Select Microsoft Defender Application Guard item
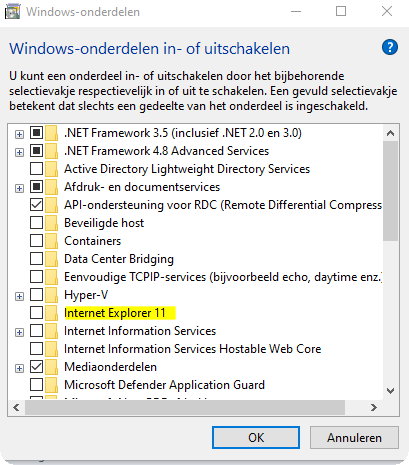 164,385
